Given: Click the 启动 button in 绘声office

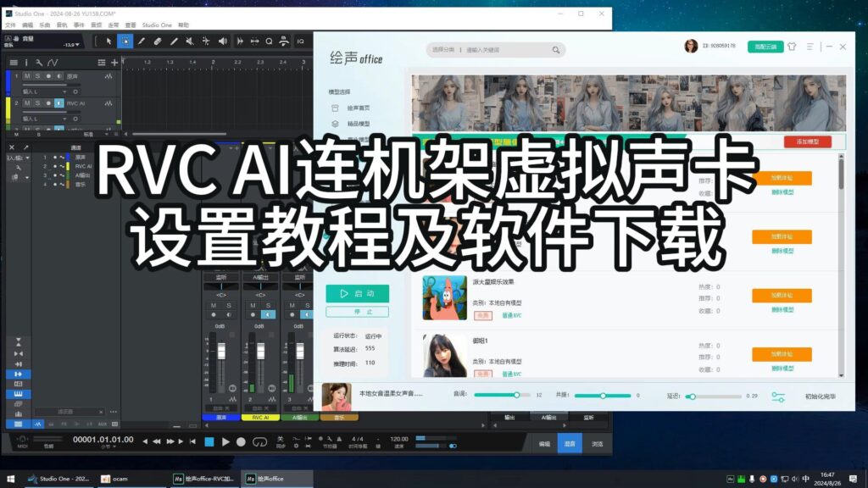Looking at the screenshot, I should click(357, 294).
